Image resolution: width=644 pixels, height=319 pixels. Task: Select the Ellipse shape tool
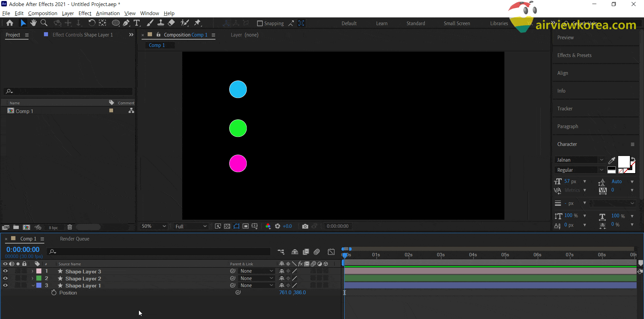click(x=115, y=23)
